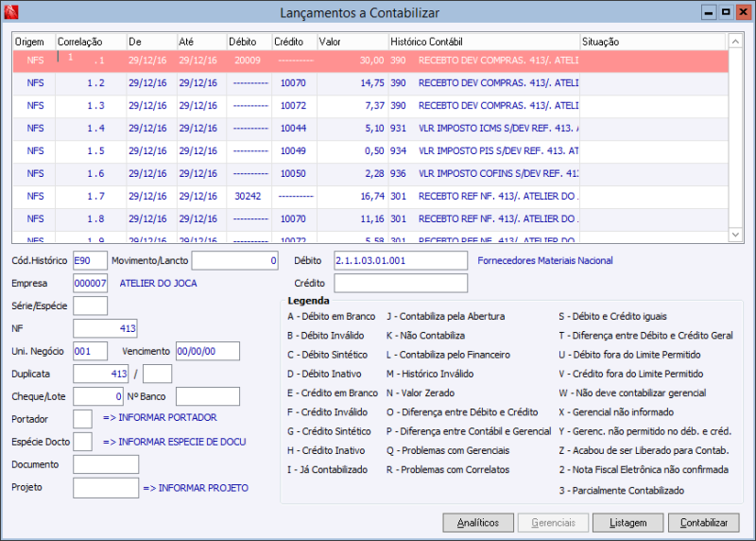Click the Analíticos button
The height and width of the screenshot is (541, 756).
point(478,522)
